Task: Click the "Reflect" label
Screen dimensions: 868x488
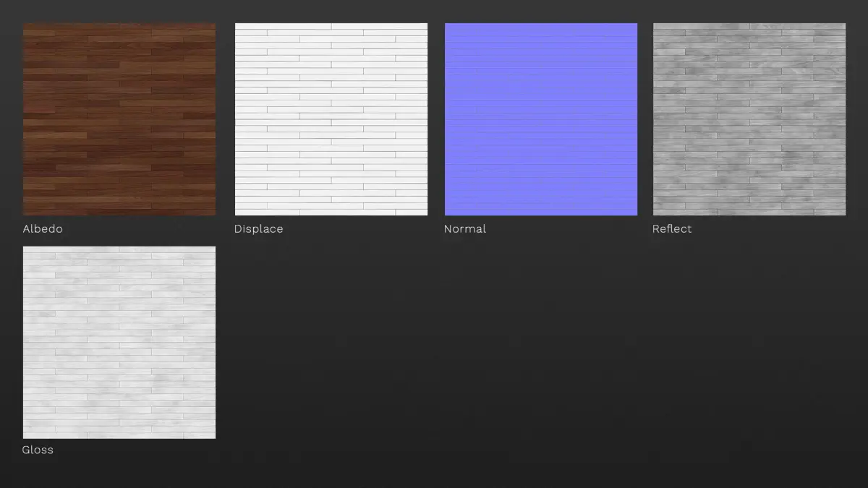Action: point(672,228)
